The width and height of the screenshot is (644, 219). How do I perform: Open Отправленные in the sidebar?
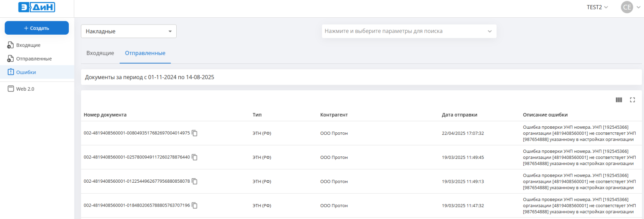click(x=34, y=59)
